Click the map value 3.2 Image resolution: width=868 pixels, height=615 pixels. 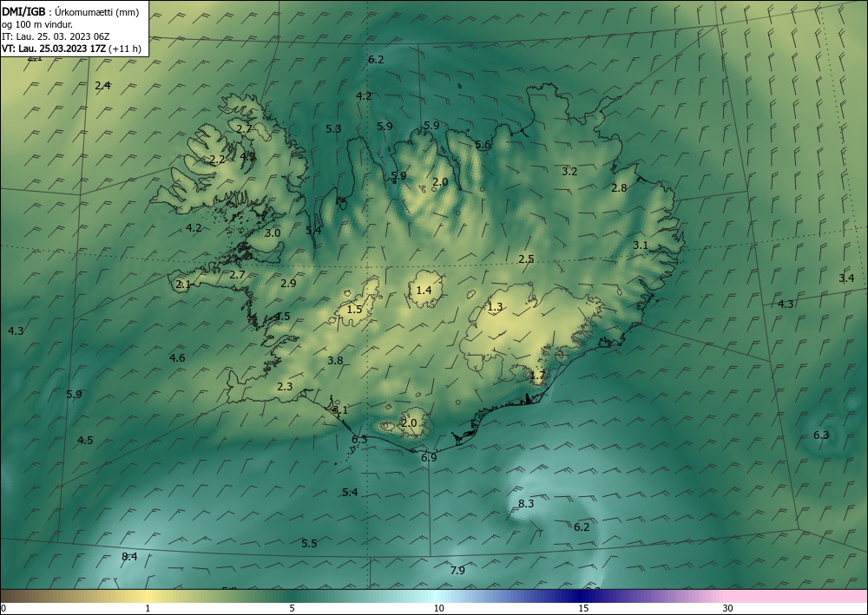point(569,172)
